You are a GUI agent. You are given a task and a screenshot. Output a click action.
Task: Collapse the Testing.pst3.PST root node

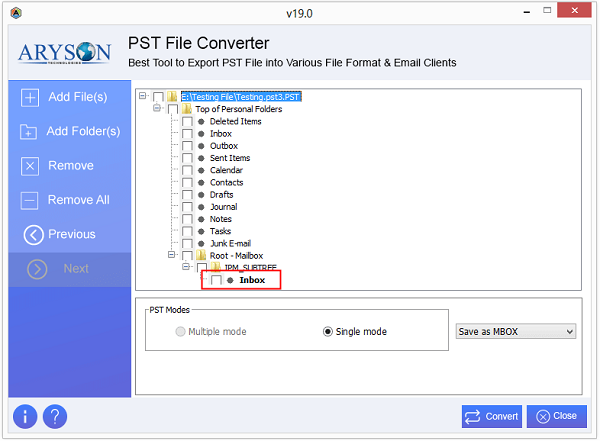(x=143, y=96)
